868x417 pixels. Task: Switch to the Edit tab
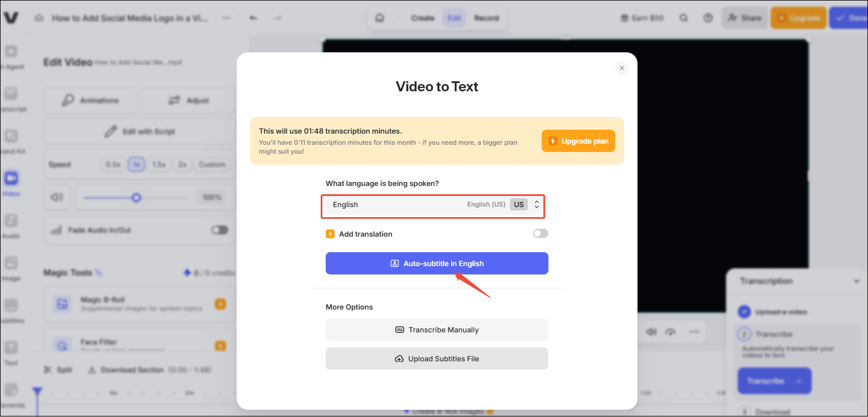tap(454, 18)
